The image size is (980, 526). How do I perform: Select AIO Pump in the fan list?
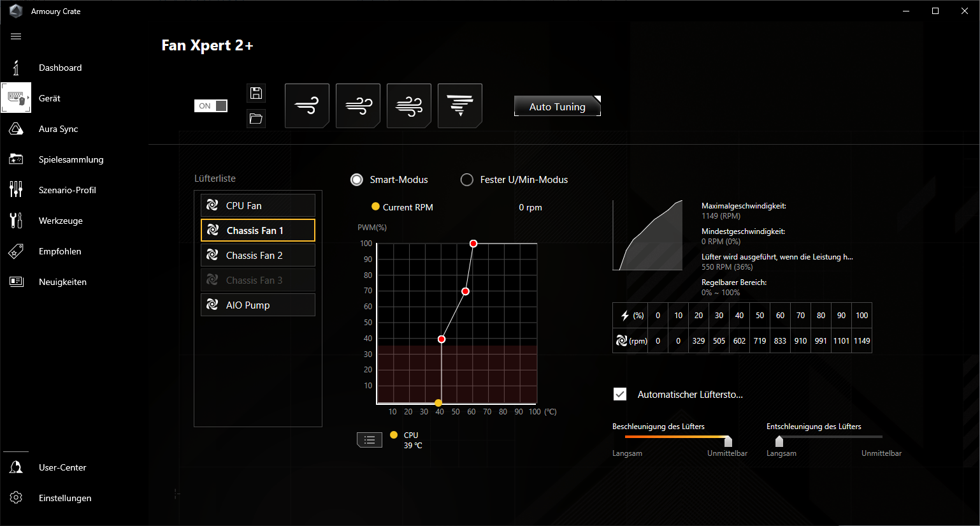[258, 305]
